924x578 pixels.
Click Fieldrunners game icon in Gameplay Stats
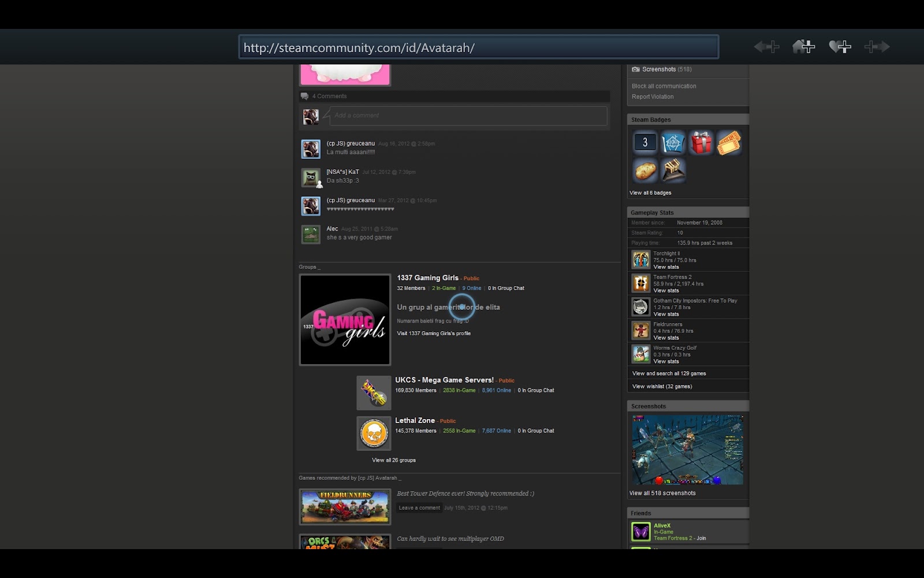640,331
